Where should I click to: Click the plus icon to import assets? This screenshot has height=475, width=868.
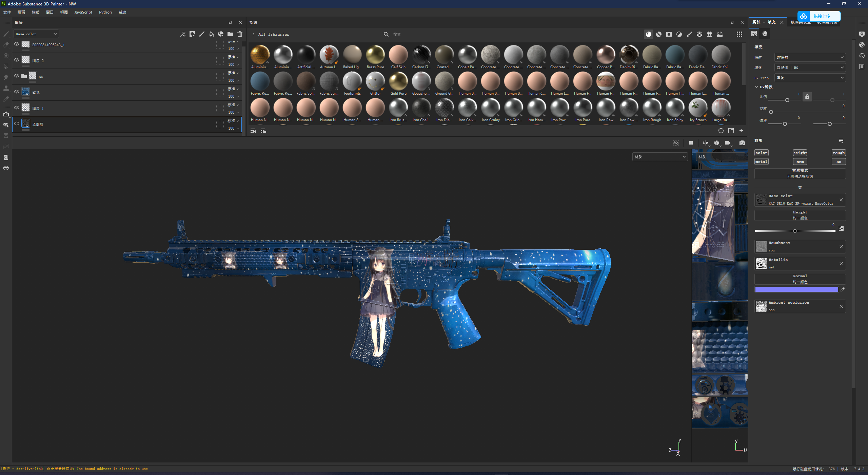click(741, 131)
